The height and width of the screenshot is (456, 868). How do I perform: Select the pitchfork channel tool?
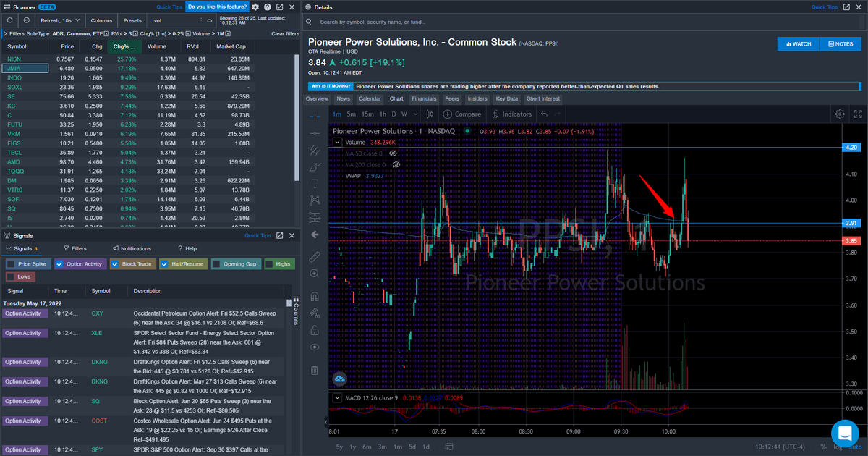(315, 151)
